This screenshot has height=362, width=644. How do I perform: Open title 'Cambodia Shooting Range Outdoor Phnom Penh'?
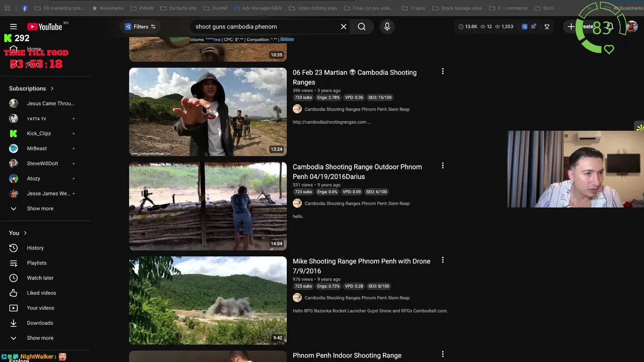357,171
